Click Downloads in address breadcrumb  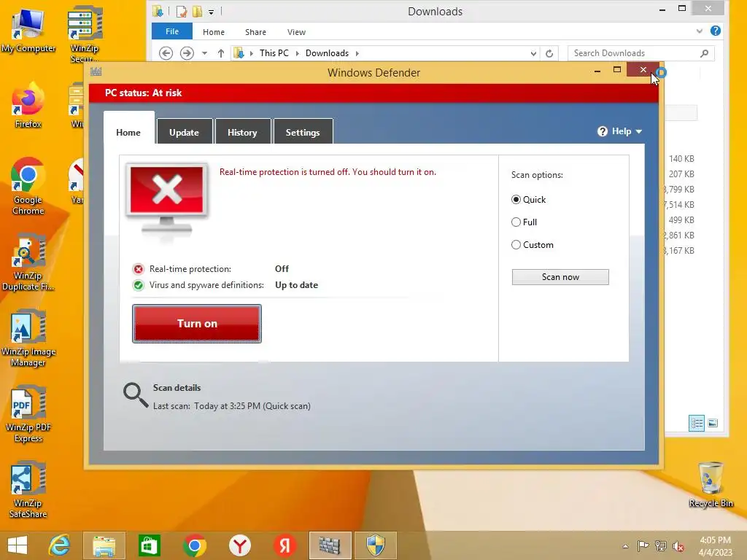(327, 53)
